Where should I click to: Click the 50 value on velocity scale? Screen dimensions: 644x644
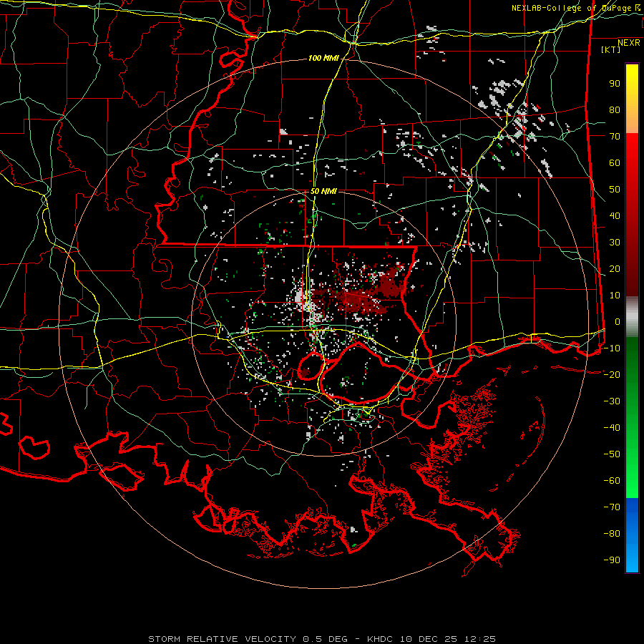click(x=615, y=190)
